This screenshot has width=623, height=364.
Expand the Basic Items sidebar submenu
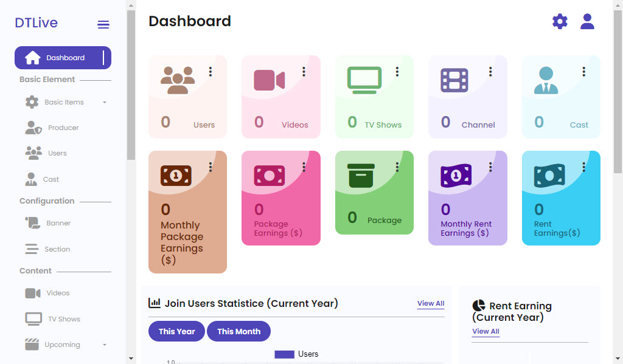(105, 103)
